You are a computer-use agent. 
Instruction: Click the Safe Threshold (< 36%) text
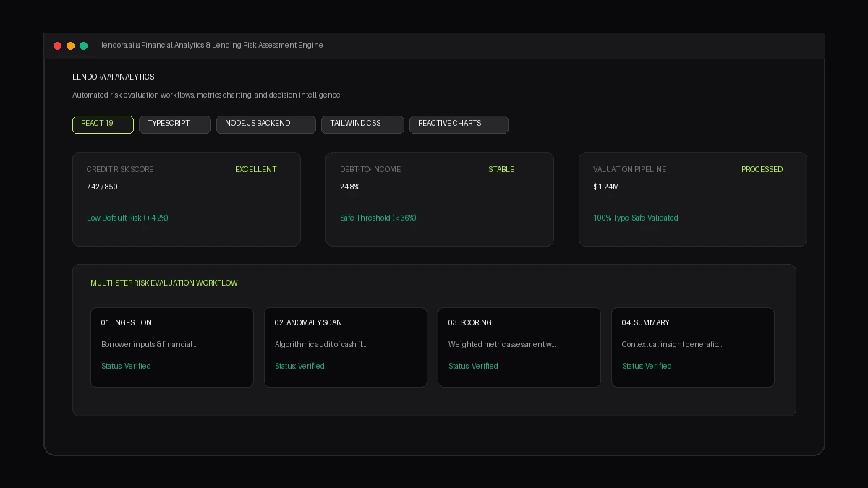(x=378, y=218)
